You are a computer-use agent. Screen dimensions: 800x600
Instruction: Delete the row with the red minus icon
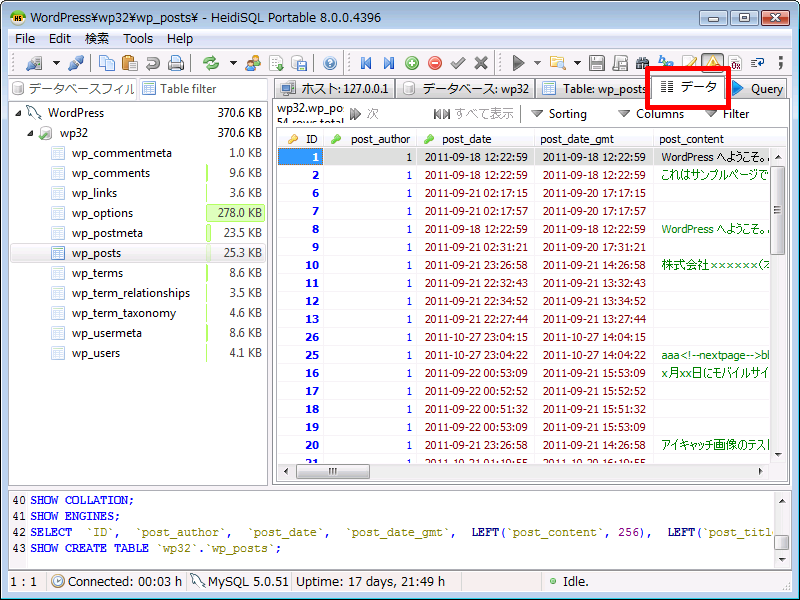[435, 63]
